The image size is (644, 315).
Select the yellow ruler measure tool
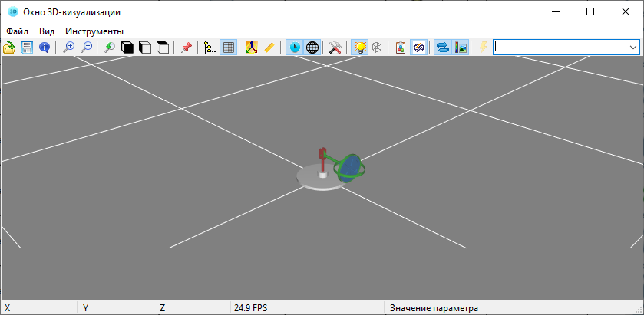pos(269,48)
